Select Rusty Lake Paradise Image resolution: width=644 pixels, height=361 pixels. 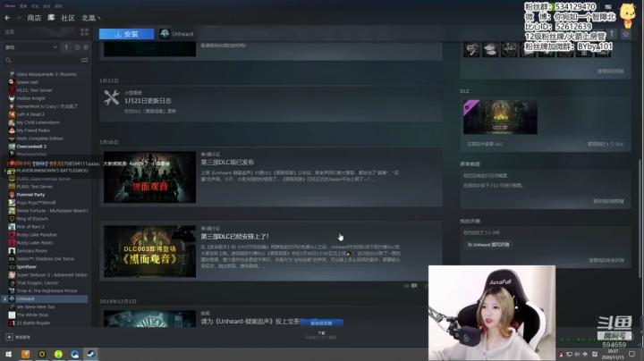[x=37, y=235]
